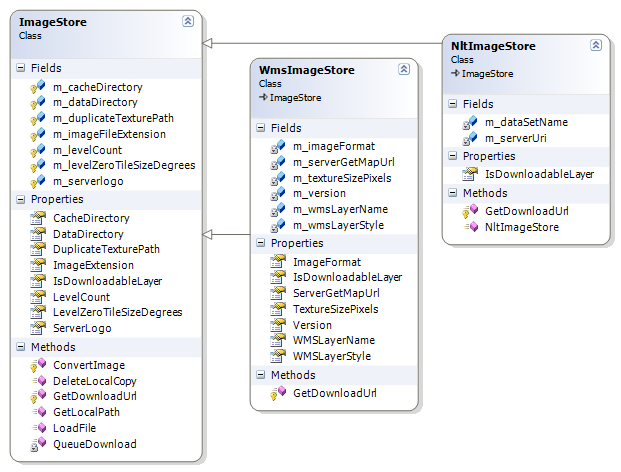Click the private field icon beside m_version
Screen dimensions: 621x472
point(278,194)
